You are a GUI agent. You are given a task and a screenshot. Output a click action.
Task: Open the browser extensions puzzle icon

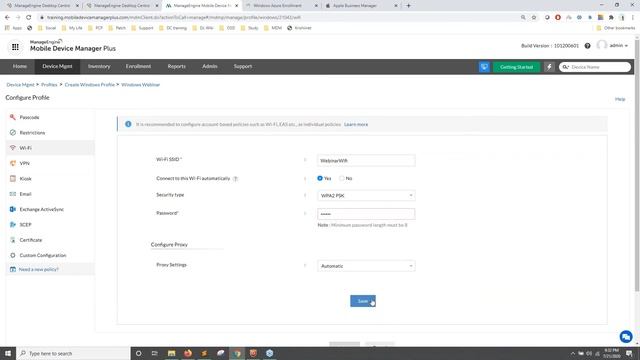point(611,17)
